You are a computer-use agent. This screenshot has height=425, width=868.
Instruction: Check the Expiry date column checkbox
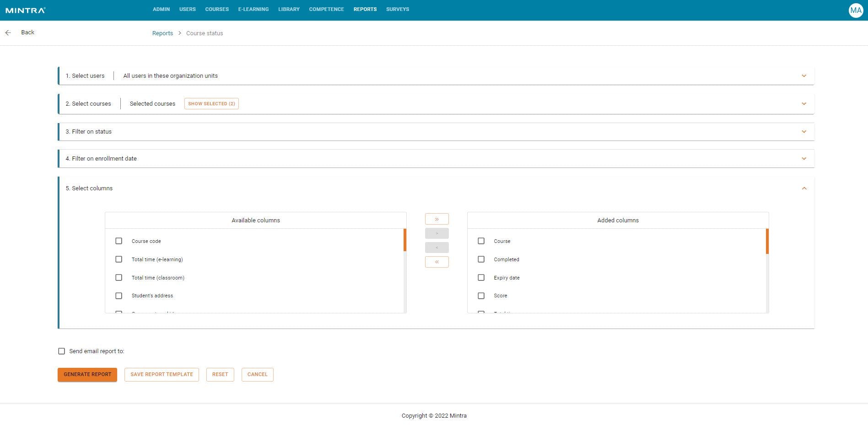tap(481, 277)
